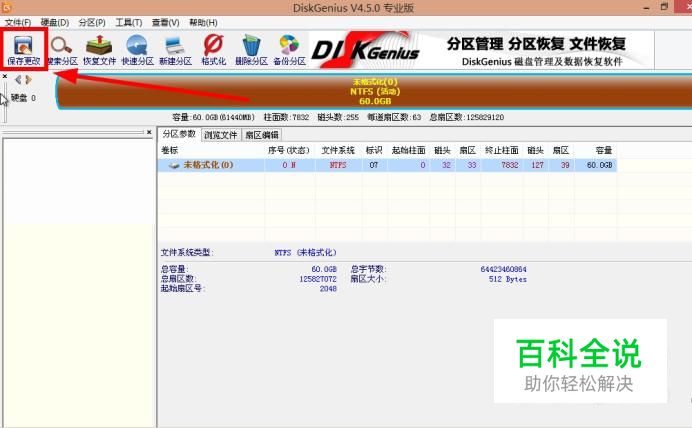Minimize the DiskGenius window
692x428 pixels.
point(647,8)
